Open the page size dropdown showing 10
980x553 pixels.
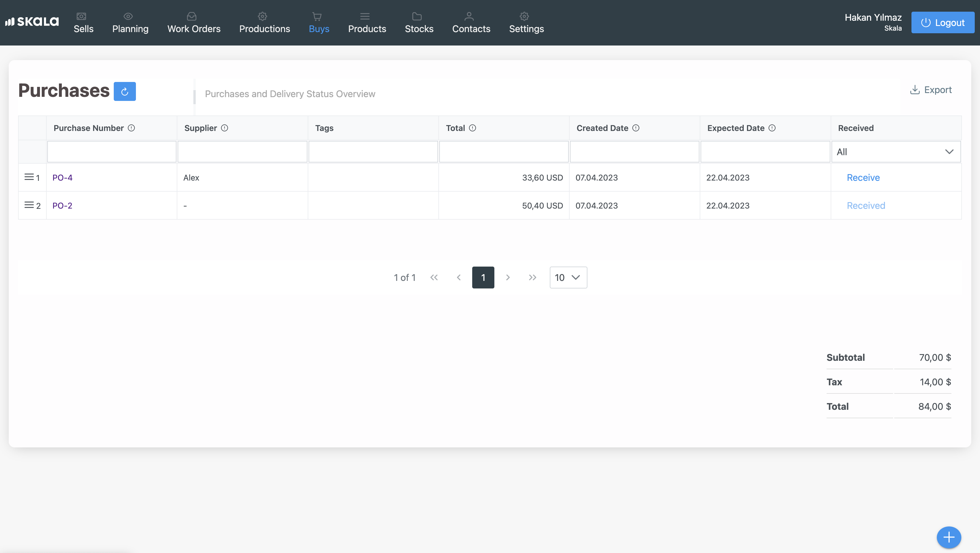pyautogui.click(x=568, y=278)
